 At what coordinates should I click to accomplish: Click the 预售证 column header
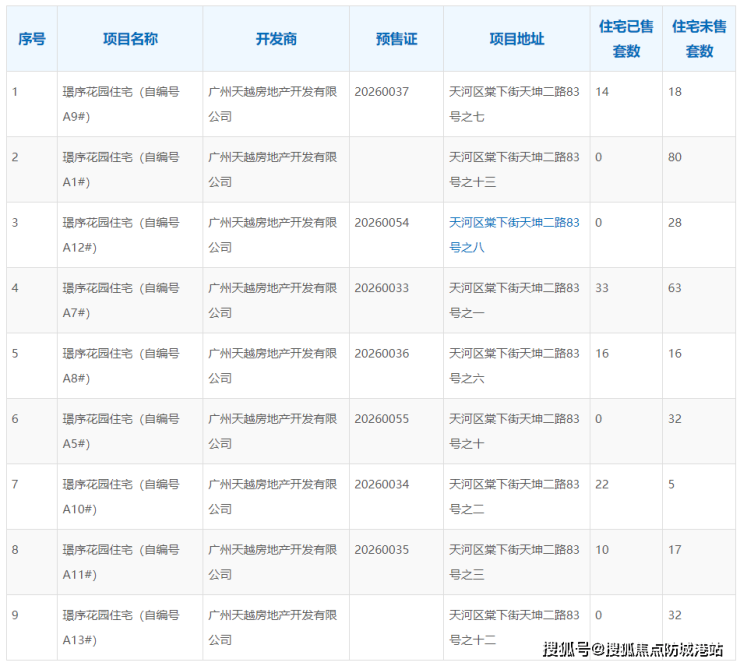tap(396, 39)
